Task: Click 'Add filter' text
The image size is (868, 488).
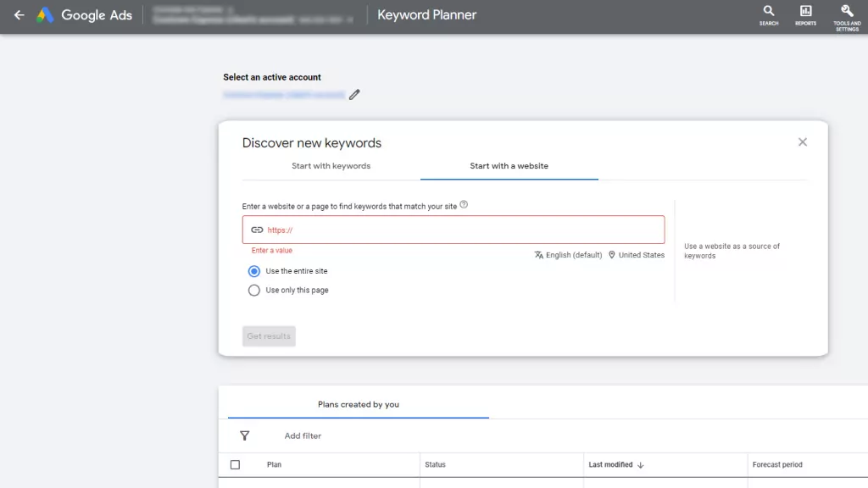Action: (303, 435)
